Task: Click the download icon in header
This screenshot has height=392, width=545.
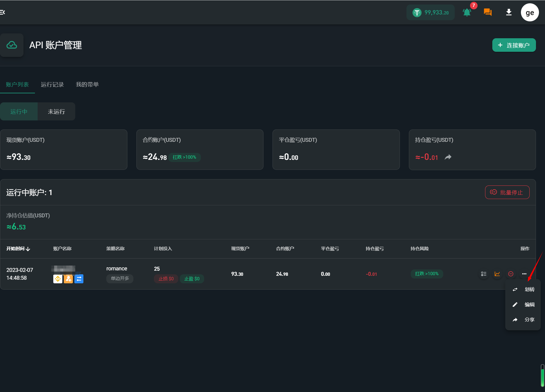Action: pyautogui.click(x=509, y=12)
